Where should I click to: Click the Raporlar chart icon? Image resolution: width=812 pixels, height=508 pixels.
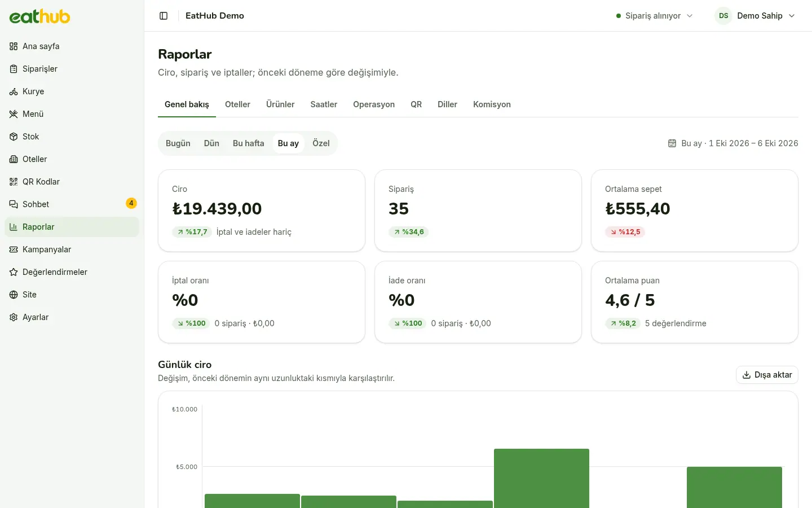click(14, 227)
